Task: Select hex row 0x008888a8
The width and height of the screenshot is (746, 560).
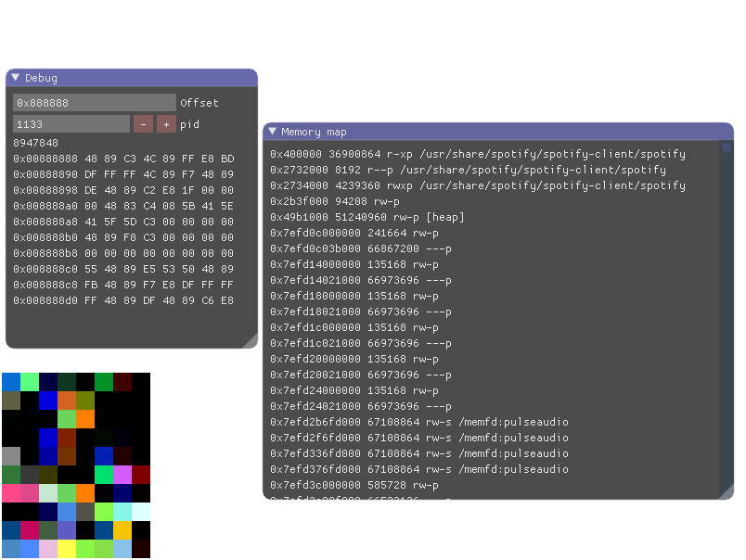Action: pos(123,222)
